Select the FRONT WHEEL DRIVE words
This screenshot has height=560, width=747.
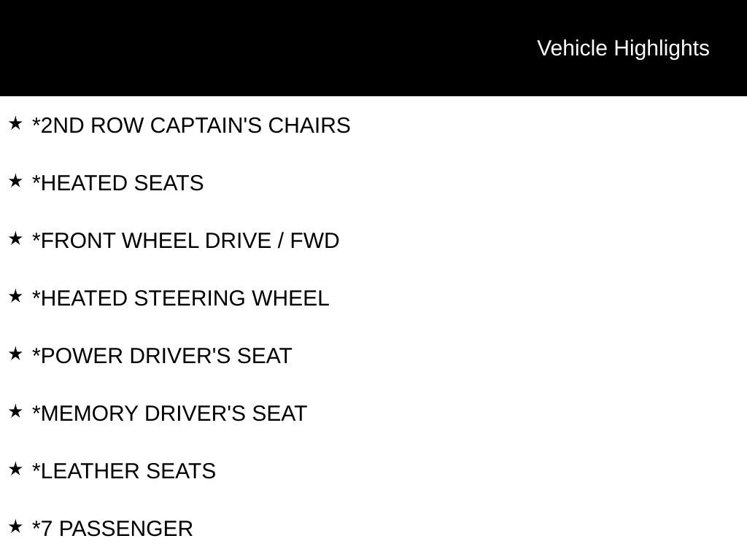151,241
